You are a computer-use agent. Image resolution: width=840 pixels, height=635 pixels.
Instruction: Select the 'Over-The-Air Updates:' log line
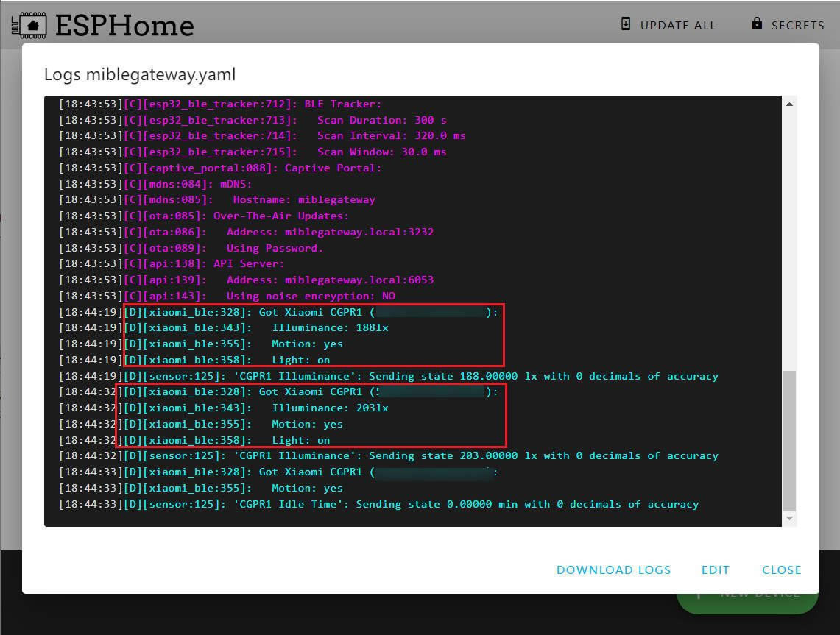click(x=204, y=216)
